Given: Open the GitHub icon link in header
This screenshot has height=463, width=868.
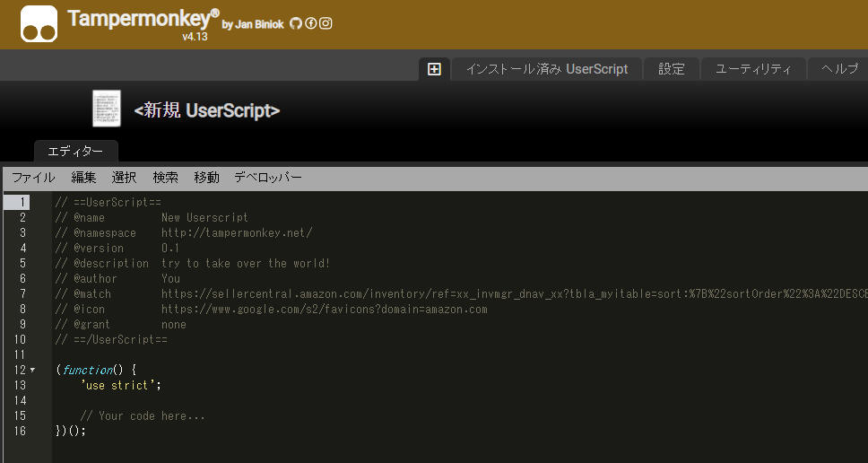Looking at the screenshot, I should [x=296, y=23].
